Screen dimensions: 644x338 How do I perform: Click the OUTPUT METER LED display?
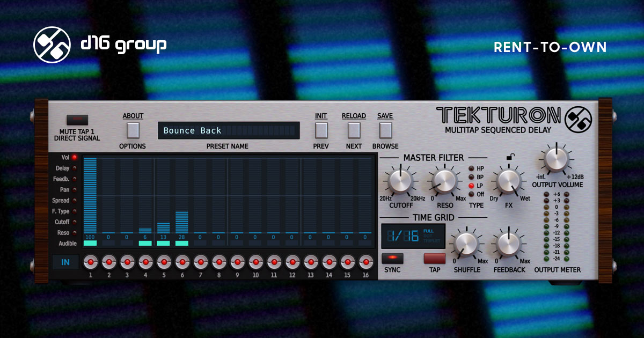click(x=557, y=226)
